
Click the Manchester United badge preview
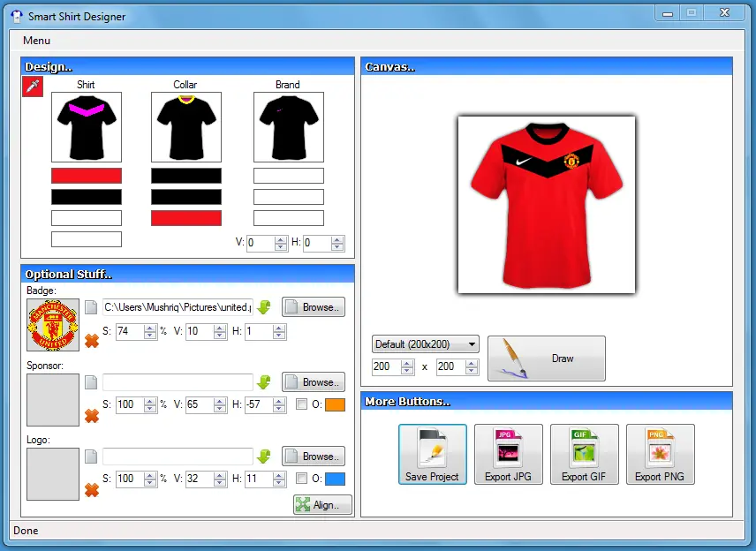pyautogui.click(x=53, y=325)
